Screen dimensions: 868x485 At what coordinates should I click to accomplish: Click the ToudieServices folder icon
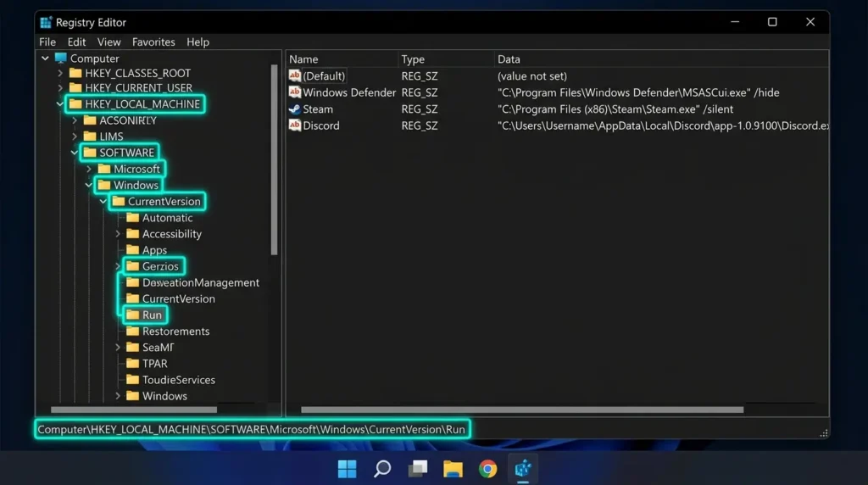pyautogui.click(x=133, y=380)
